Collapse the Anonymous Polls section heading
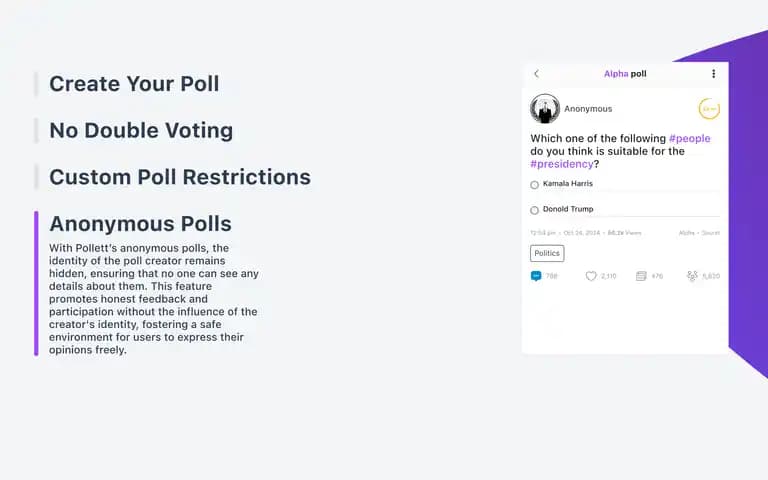 [x=140, y=224]
